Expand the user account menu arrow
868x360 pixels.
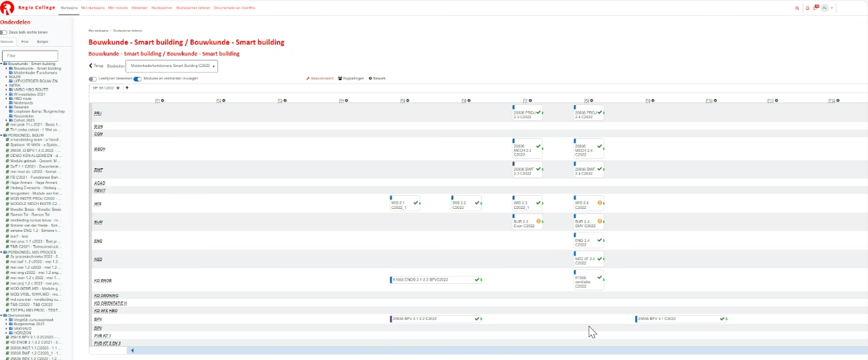pos(832,8)
